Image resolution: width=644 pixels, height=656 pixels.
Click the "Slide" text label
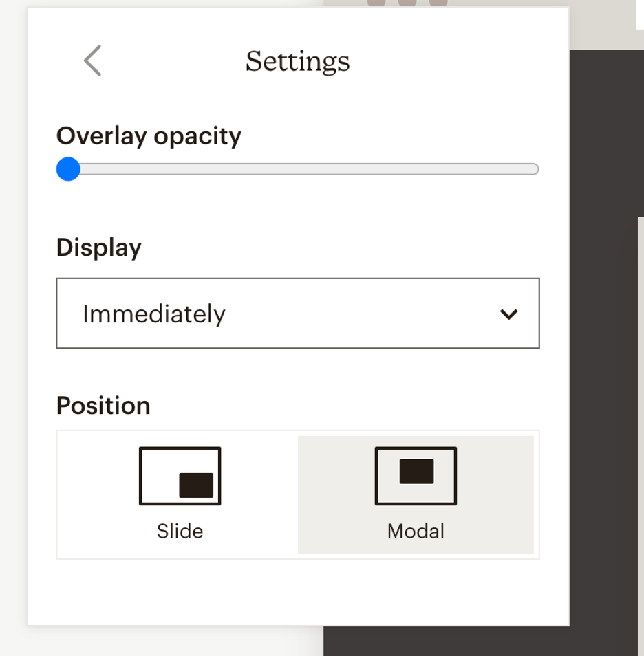pos(180,531)
